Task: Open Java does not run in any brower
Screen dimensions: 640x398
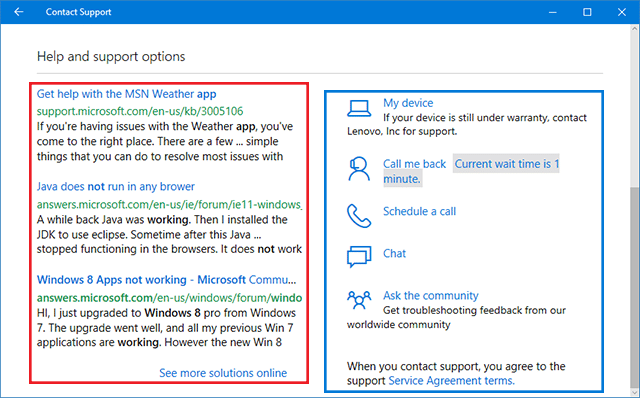Action: (116, 187)
